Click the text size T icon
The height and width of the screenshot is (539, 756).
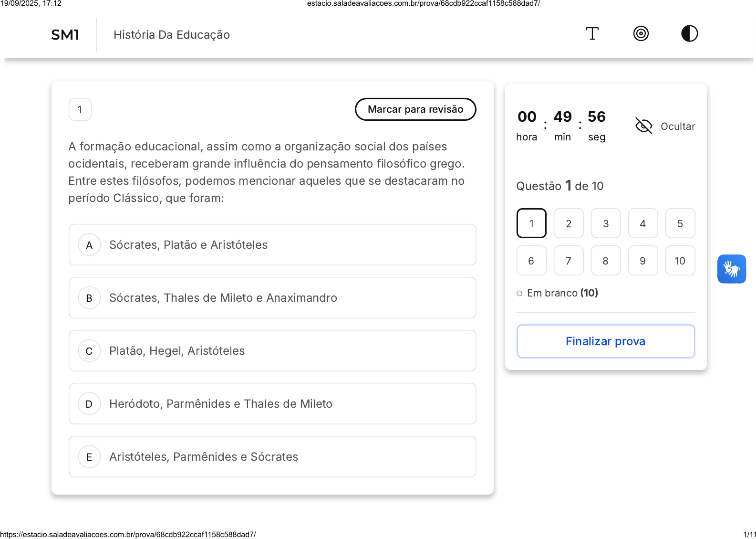[592, 34]
